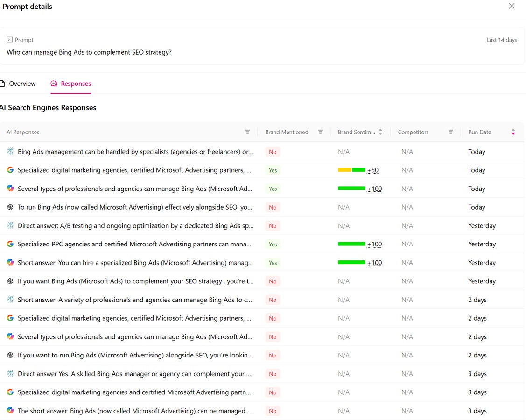Open response 'Bing Ads management can be handled by specialists'

pyautogui.click(x=135, y=152)
